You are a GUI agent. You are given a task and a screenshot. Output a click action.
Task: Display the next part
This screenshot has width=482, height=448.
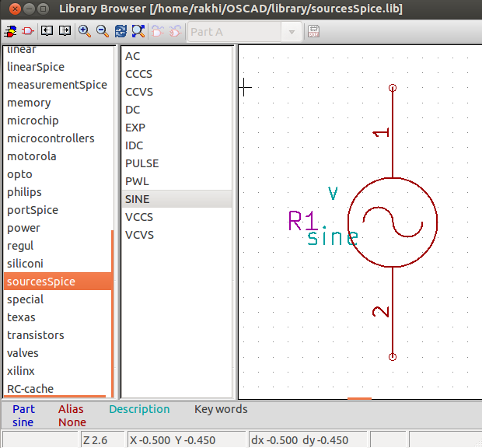click(65, 31)
